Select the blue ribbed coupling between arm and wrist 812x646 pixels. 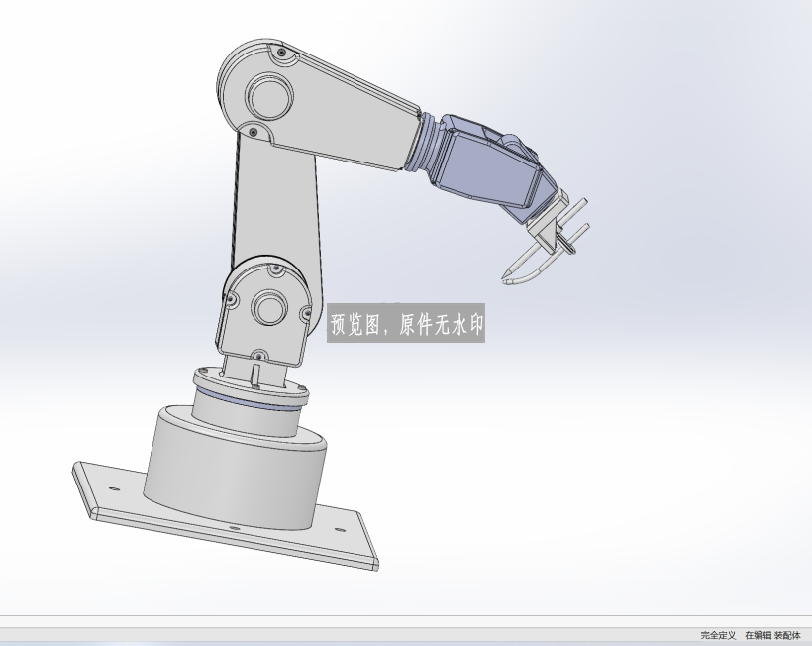point(424,141)
